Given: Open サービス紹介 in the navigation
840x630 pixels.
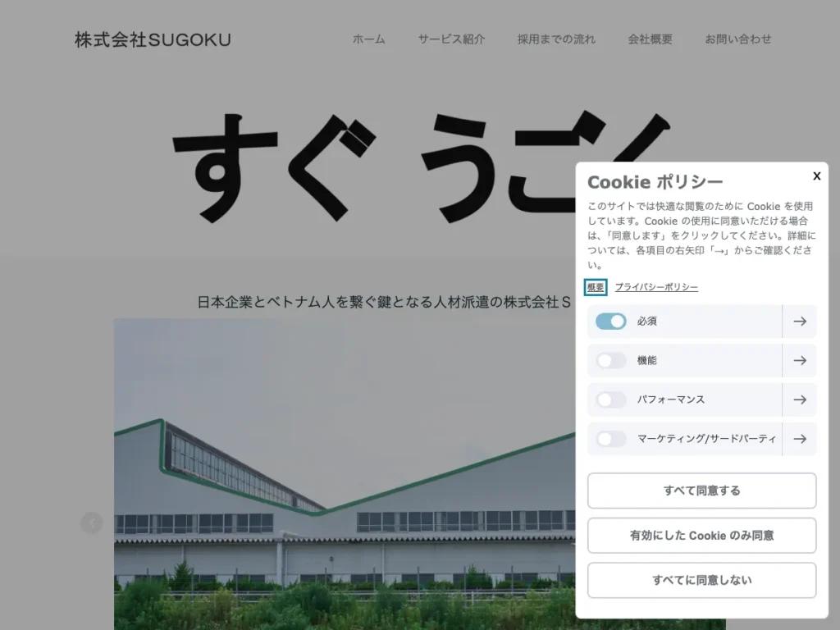Looking at the screenshot, I should point(451,39).
